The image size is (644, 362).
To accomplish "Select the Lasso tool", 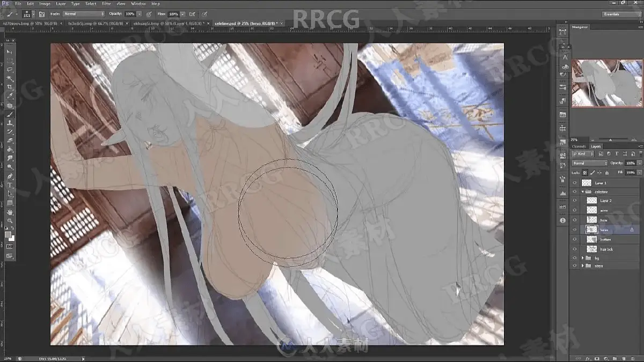I will (9, 70).
